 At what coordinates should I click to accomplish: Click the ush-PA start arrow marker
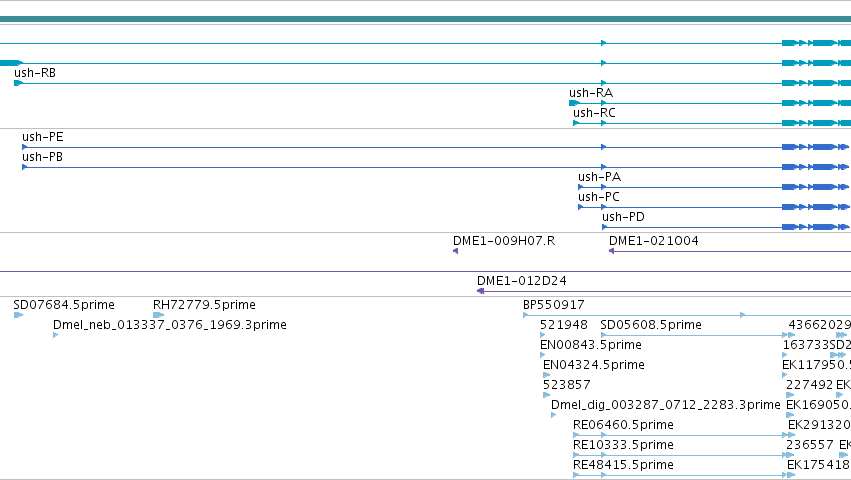tap(581, 187)
